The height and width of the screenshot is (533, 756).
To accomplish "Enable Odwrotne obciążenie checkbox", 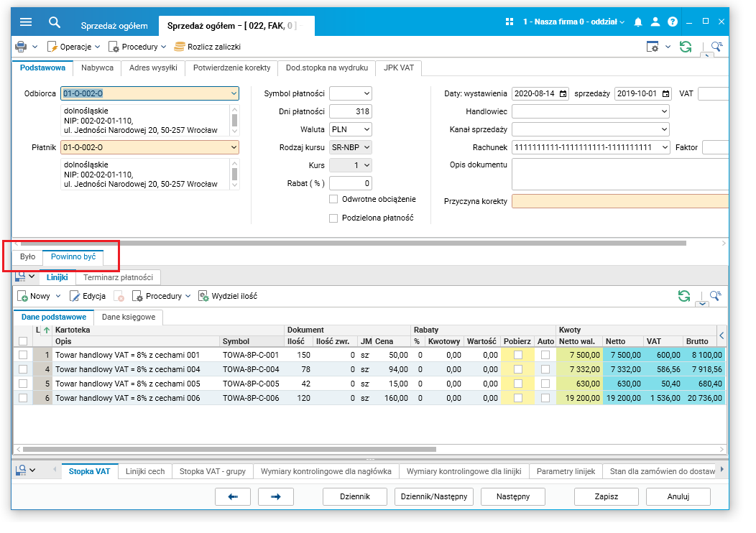I will pyautogui.click(x=333, y=199).
